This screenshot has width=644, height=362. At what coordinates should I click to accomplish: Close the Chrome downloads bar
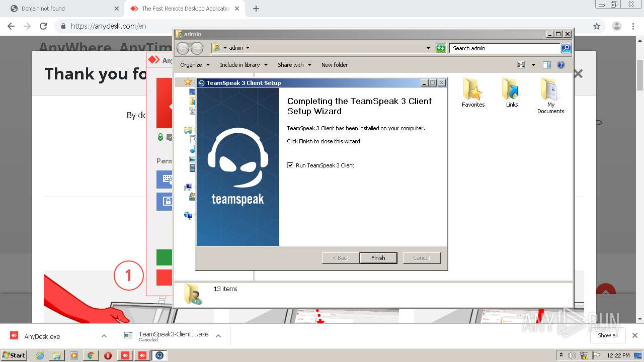[x=635, y=335]
